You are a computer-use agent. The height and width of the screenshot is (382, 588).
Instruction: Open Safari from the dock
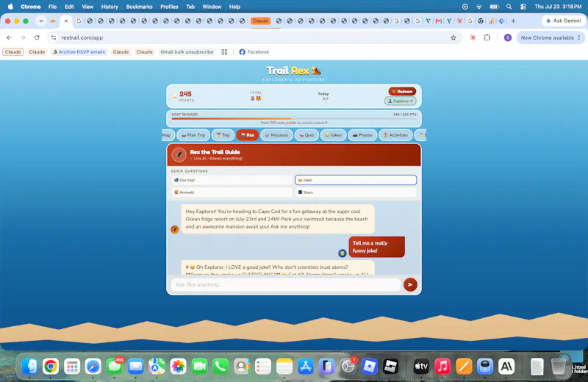pos(93,367)
